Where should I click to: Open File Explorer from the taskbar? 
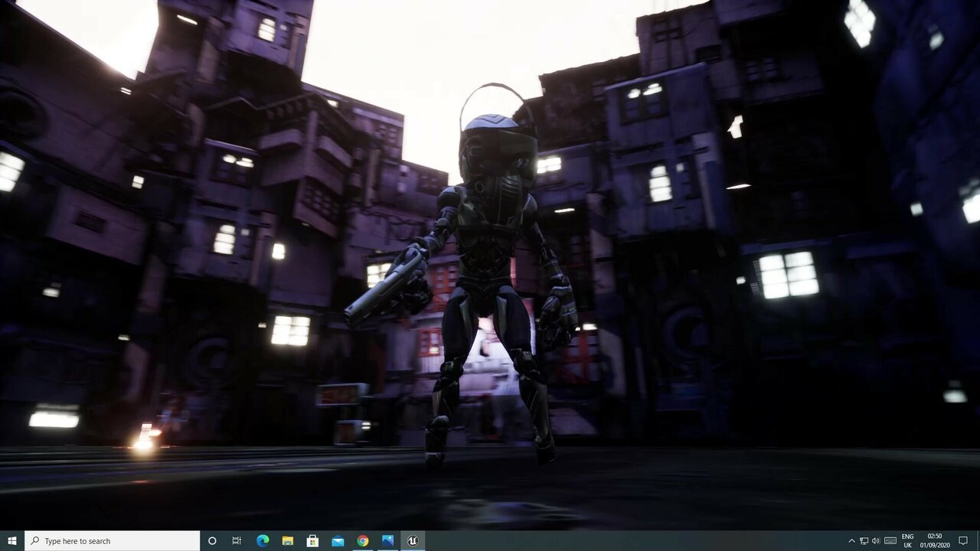[287, 540]
